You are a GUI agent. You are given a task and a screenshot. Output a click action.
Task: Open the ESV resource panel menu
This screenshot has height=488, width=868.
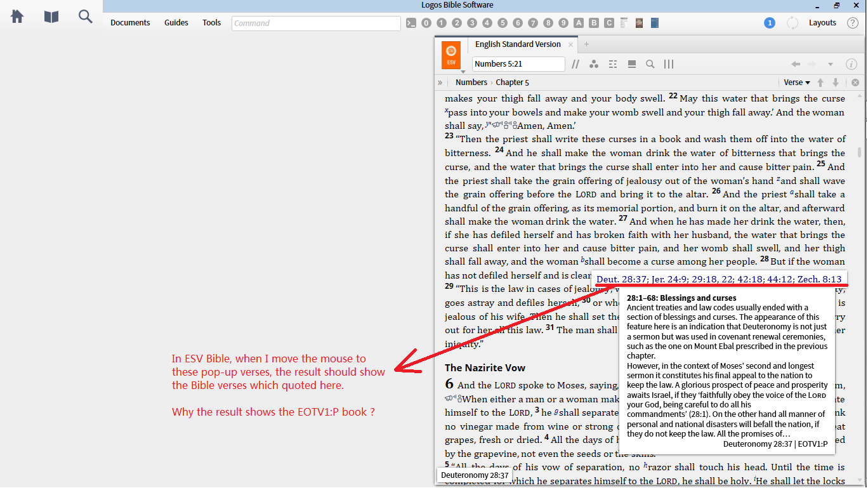[x=451, y=55]
